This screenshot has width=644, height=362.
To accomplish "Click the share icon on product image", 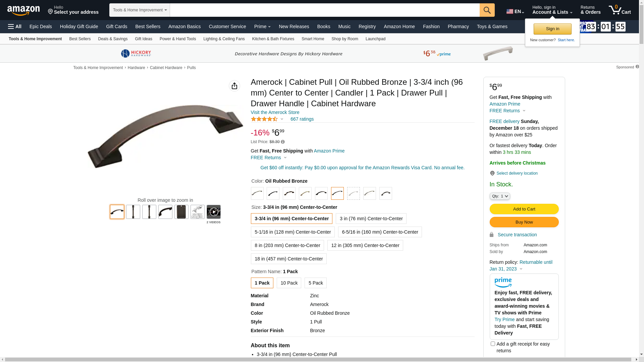I will point(234,86).
